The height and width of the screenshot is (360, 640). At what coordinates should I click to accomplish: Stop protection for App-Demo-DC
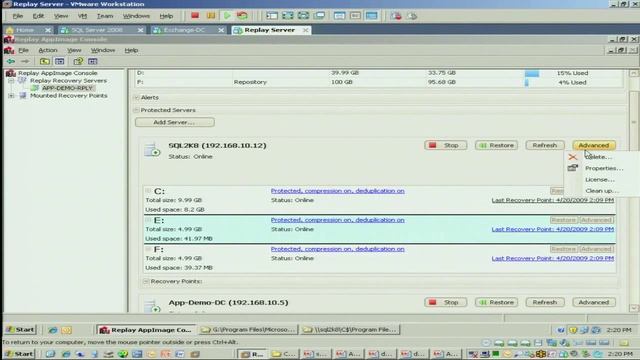(x=445, y=302)
